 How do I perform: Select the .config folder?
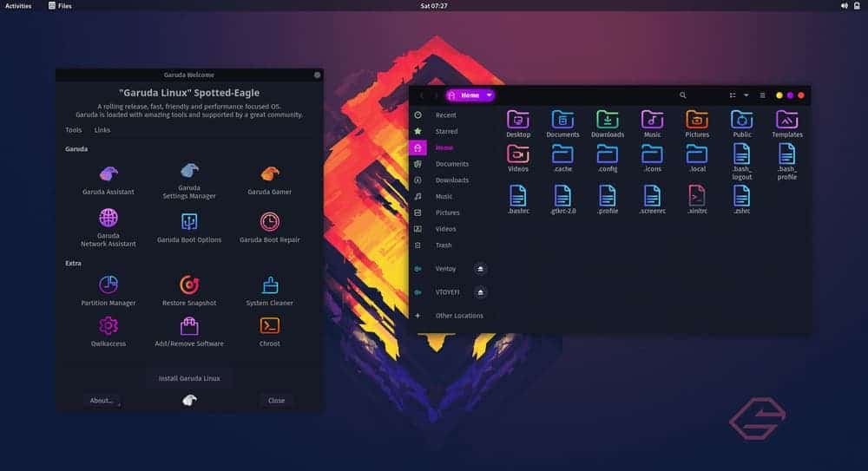point(608,158)
